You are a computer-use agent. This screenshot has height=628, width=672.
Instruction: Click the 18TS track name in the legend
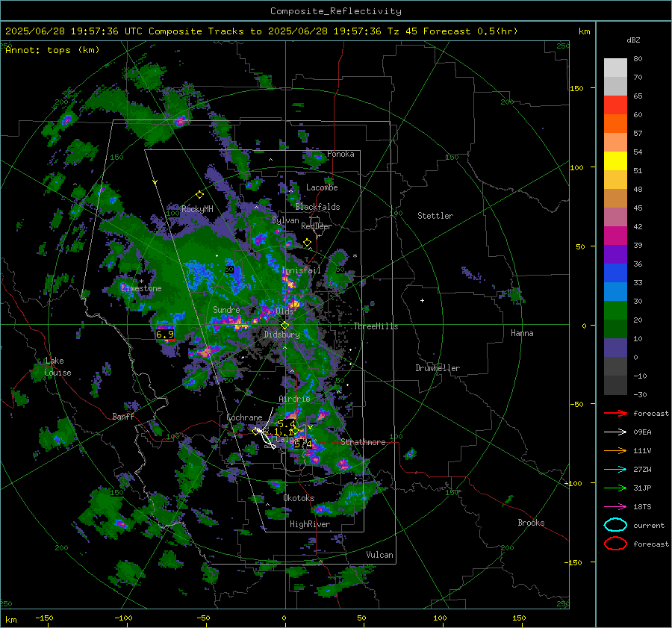pyautogui.click(x=642, y=507)
